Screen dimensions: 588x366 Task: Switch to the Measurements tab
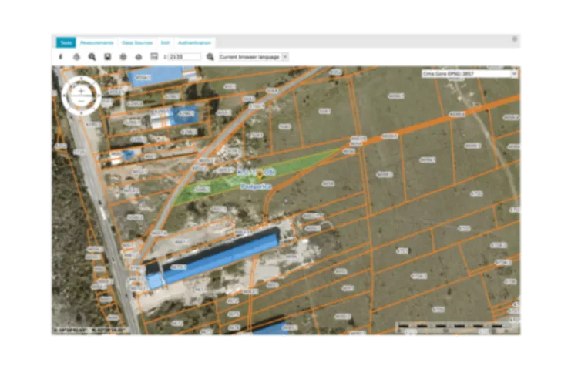tap(97, 43)
